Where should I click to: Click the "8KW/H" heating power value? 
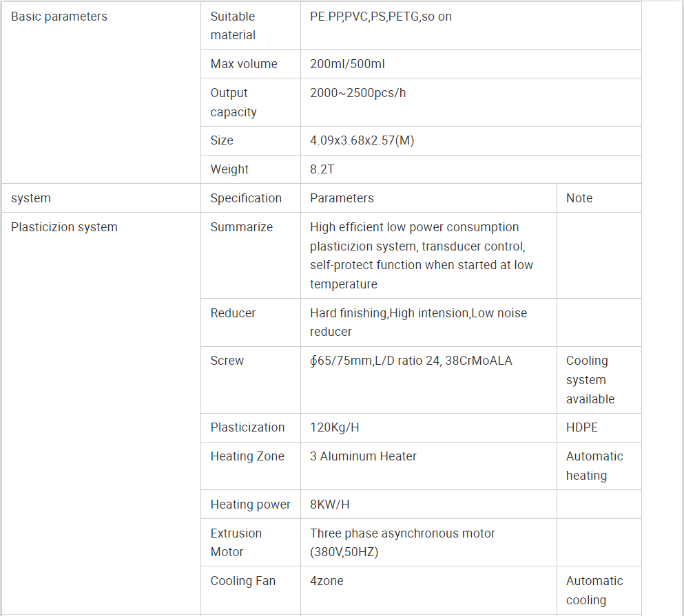click(329, 505)
